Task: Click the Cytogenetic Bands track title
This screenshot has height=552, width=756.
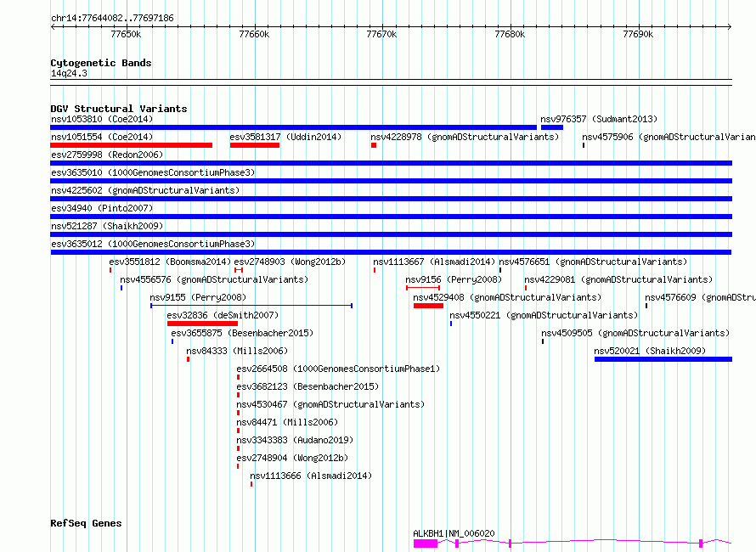Action: (101, 63)
